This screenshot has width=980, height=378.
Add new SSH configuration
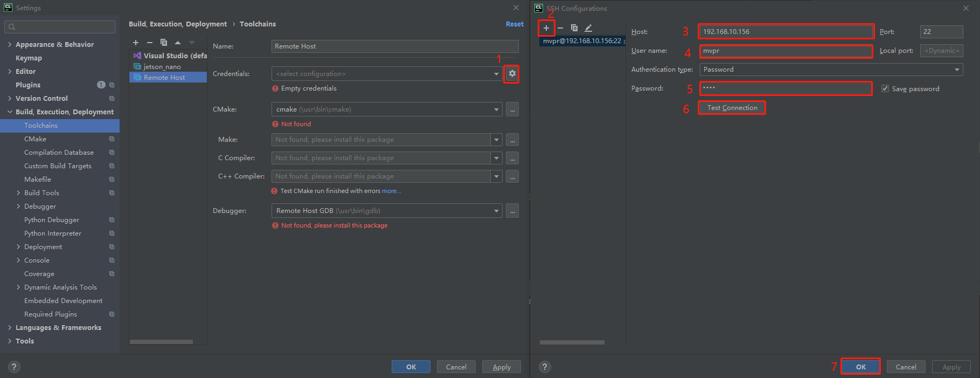pos(546,28)
